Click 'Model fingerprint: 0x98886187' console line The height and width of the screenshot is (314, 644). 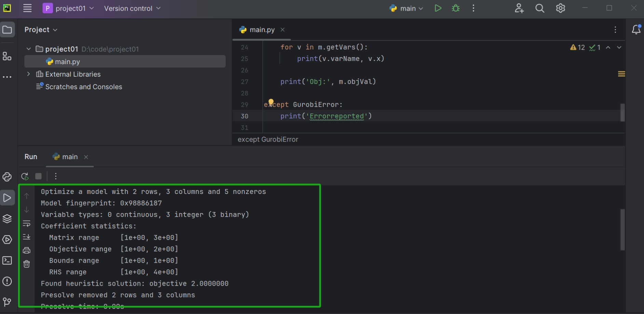click(101, 203)
